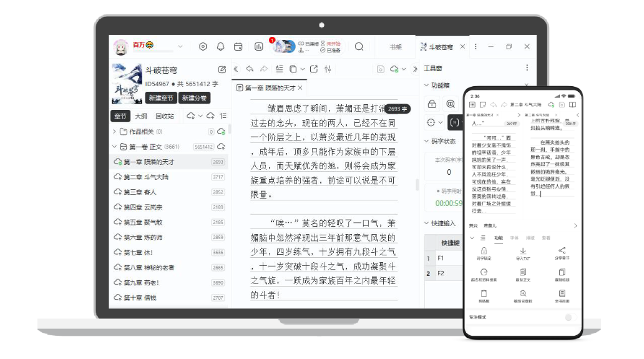Click cloud upload icon in chapter panel
The height and width of the screenshot is (359, 644).
[x=211, y=116]
